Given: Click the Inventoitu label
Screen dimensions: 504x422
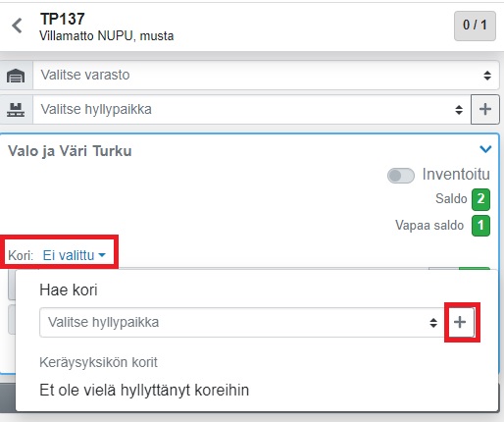Looking at the screenshot, I should click(456, 174).
